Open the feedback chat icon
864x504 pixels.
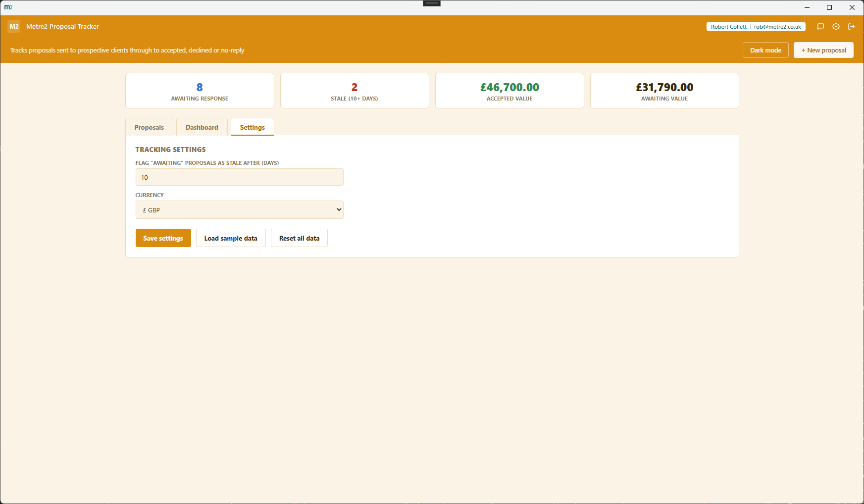click(820, 27)
